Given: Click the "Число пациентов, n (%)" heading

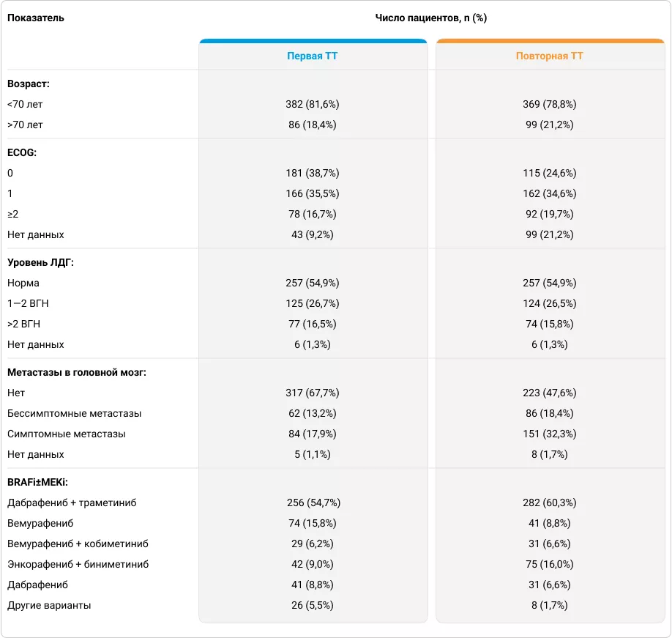Looking at the screenshot, I should click(431, 18).
